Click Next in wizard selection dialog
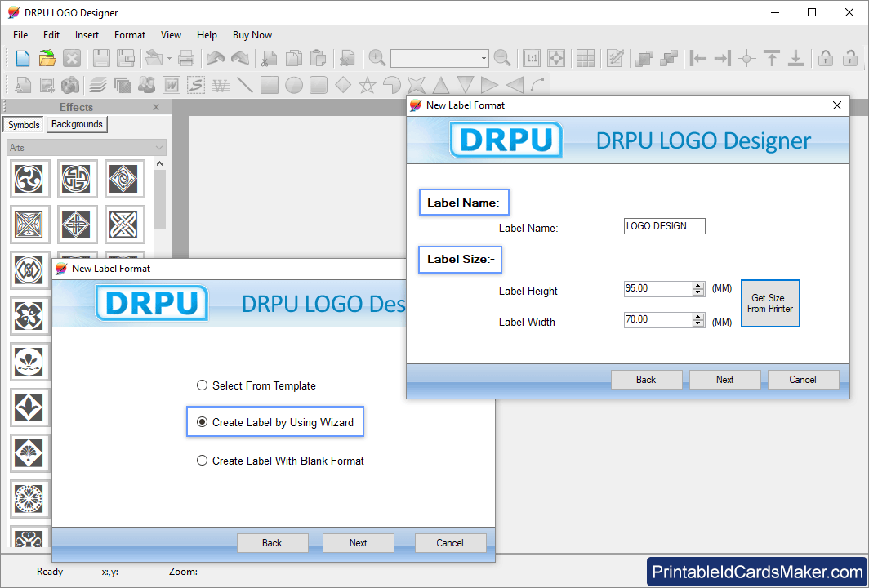The width and height of the screenshot is (869, 588). tap(358, 543)
